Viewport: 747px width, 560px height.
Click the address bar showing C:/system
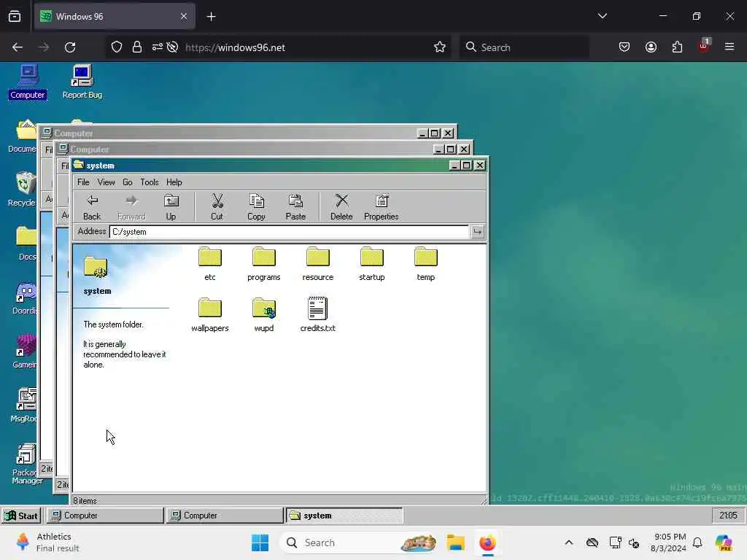[x=289, y=232]
